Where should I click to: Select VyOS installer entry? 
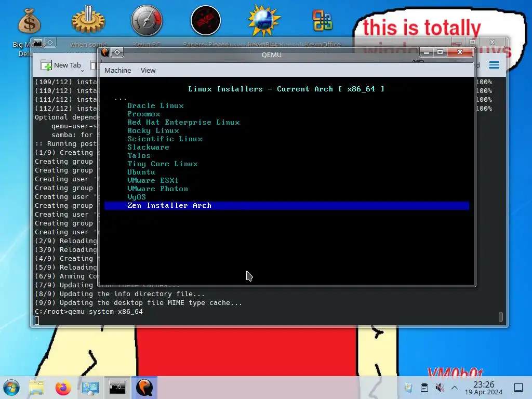pos(137,197)
